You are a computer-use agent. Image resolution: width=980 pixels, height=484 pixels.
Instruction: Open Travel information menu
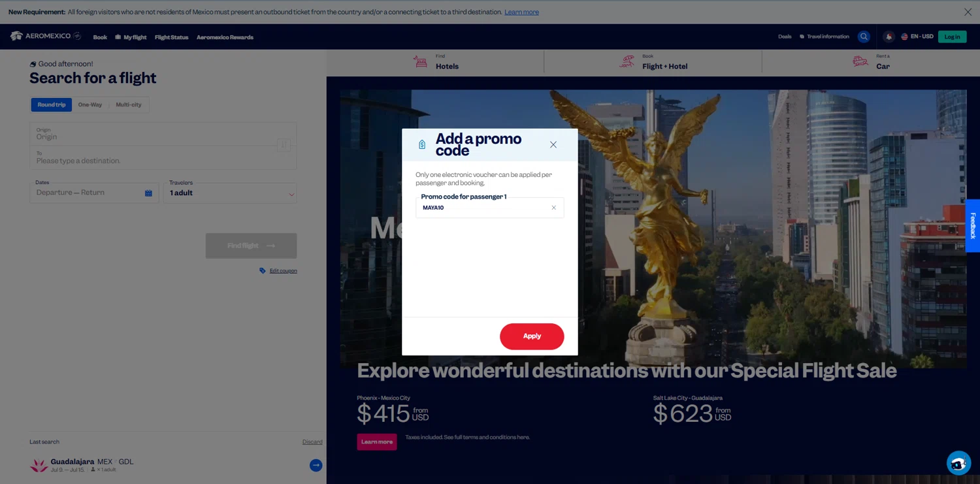click(x=825, y=37)
